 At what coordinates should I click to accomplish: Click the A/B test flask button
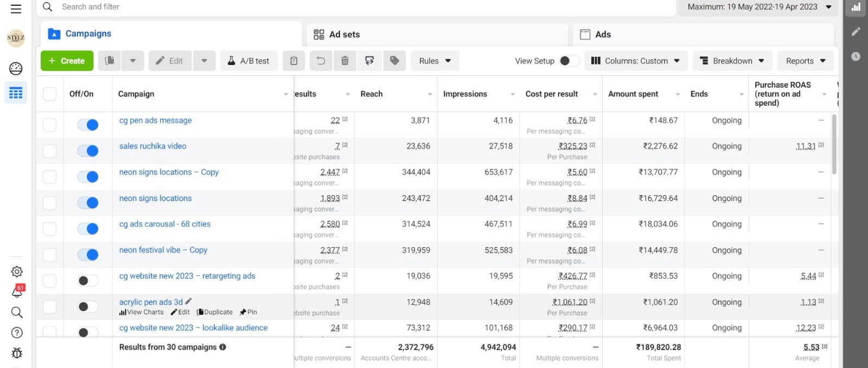249,61
